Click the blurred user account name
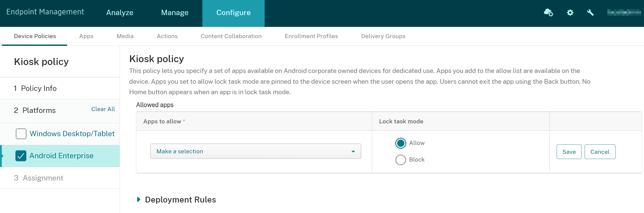The image size is (644, 213). click(x=624, y=13)
